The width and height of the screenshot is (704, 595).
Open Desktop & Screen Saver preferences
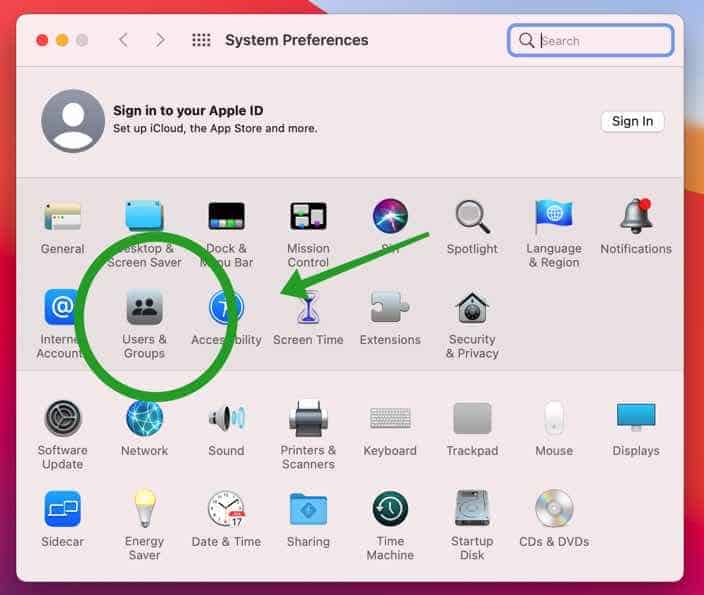[x=144, y=216]
